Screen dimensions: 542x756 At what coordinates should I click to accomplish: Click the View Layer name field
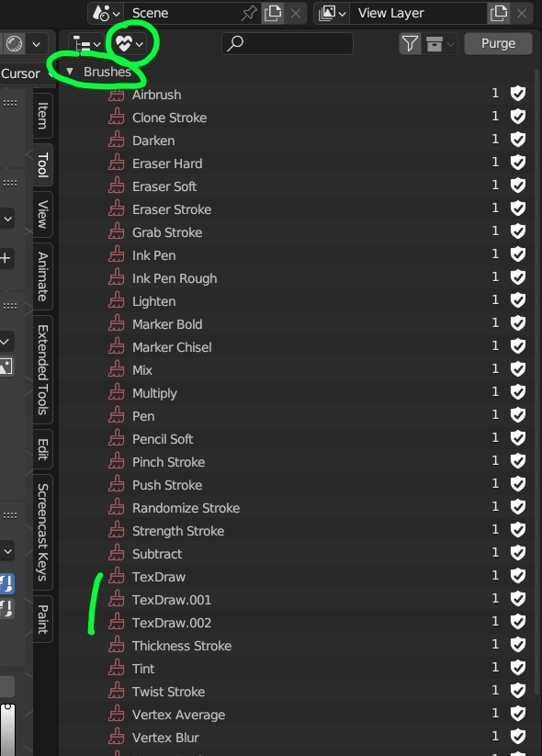click(x=418, y=13)
